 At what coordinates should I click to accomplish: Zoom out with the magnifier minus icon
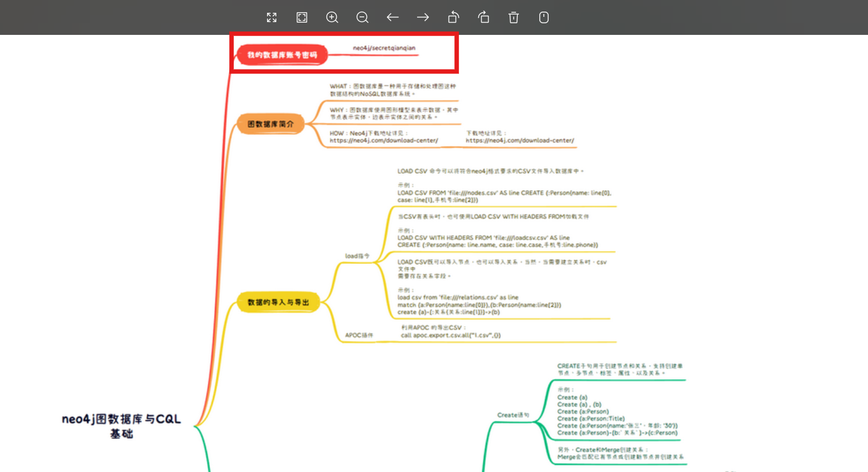pyautogui.click(x=362, y=17)
